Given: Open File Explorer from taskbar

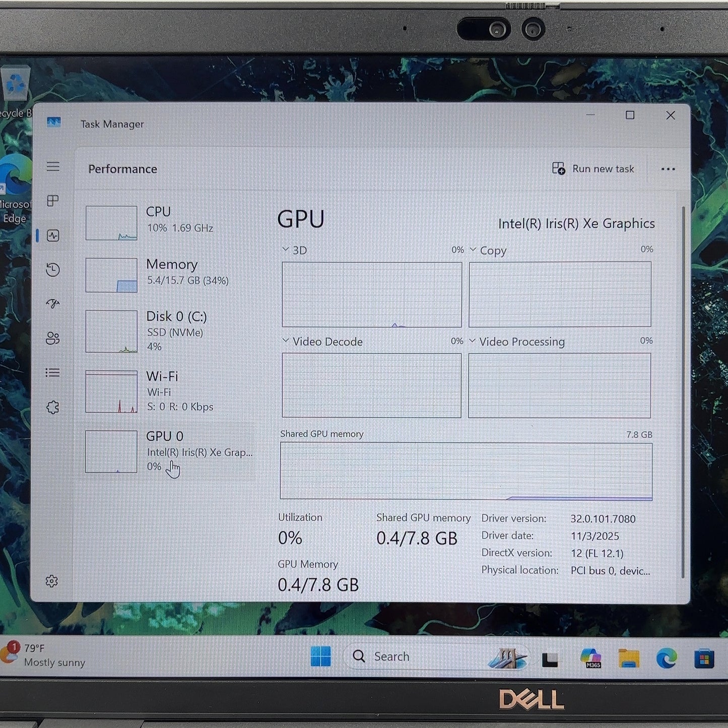Looking at the screenshot, I should (629, 658).
